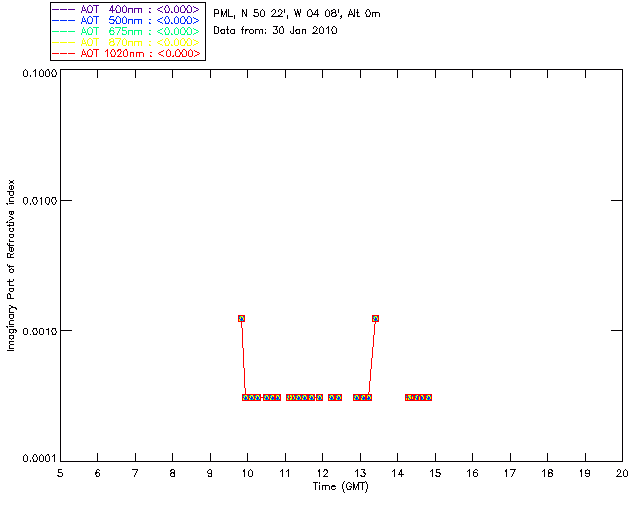Image resolution: width=640 pixels, height=512 pixels.
Task: Click the 0.0100 y-axis tick label
Action: click(x=40, y=201)
